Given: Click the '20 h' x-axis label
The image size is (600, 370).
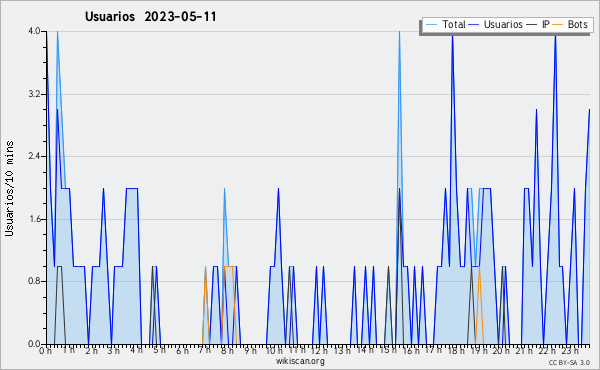Looking at the screenshot, I should 502,350.
